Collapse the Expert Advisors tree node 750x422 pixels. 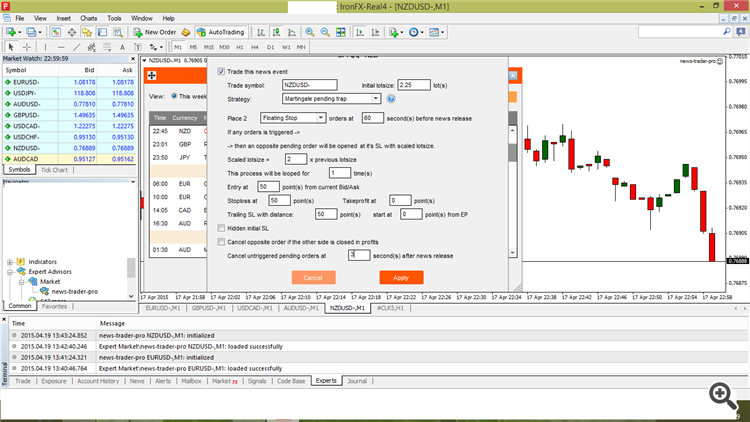point(10,272)
